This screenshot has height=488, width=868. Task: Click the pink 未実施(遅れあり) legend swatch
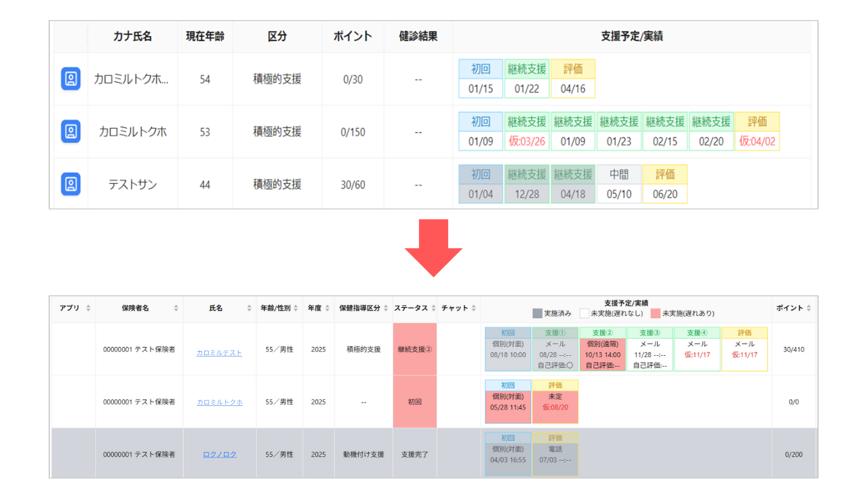655,313
